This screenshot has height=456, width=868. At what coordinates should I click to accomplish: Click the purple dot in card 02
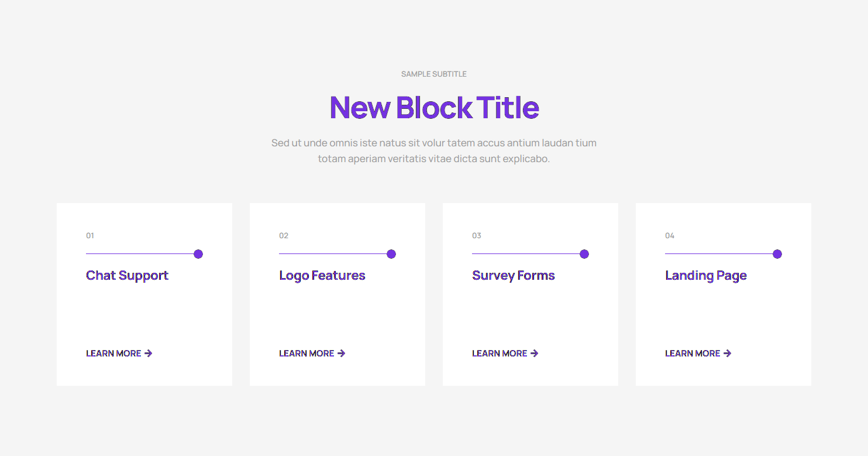[391, 254]
